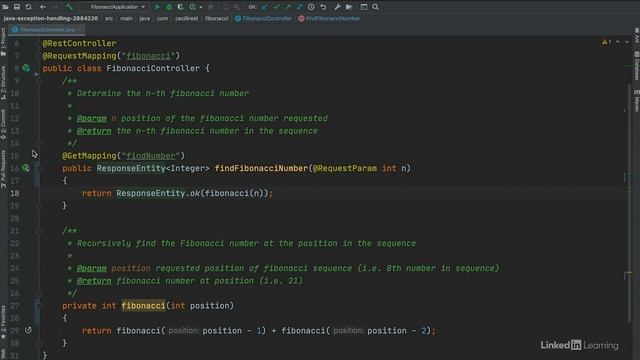Open the Database tool window tab
Viewport: 640px width, 360px height.
(636, 66)
